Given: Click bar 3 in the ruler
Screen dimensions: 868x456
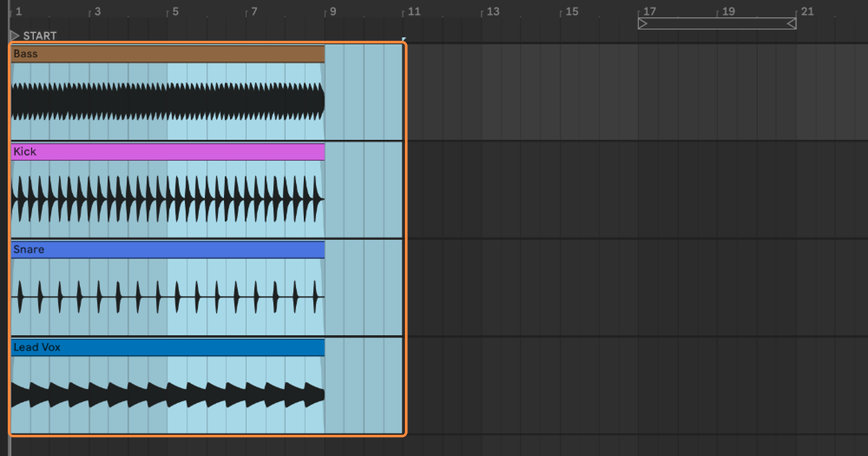Looking at the screenshot, I should pos(98,12).
